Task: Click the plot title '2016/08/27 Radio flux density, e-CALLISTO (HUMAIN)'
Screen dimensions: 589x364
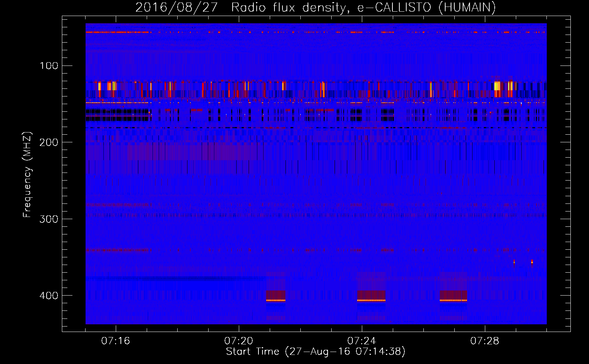Action: 316,7
